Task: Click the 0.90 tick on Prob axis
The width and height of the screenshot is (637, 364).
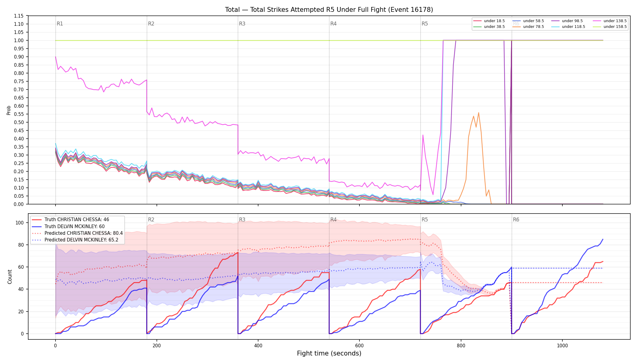Action: click(x=19, y=57)
